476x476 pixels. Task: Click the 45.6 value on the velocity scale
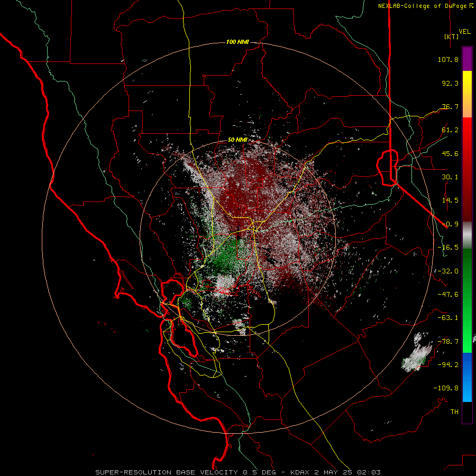pos(450,153)
